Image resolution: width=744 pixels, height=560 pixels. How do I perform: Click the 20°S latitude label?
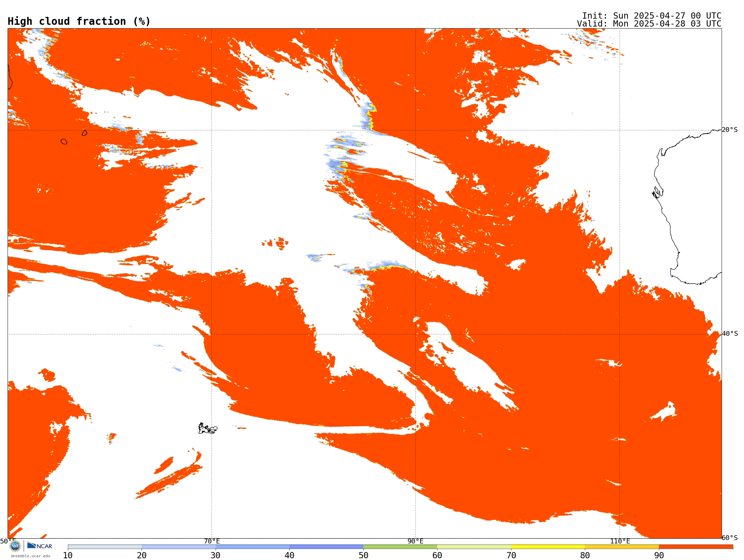point(730,130)
